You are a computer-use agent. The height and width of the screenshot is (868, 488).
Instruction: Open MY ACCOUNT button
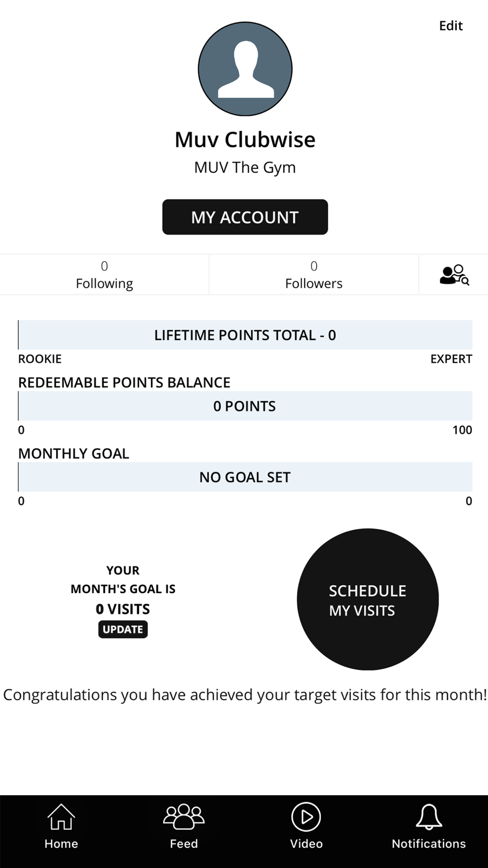[x=245, y=217]
